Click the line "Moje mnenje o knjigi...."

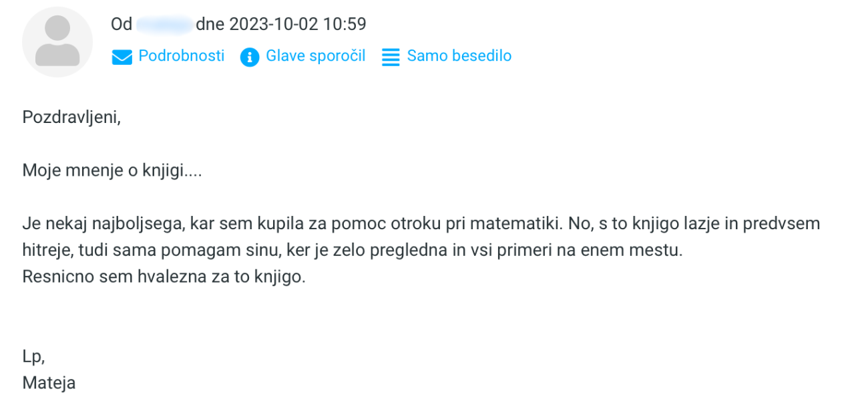[x=112, y=170]
